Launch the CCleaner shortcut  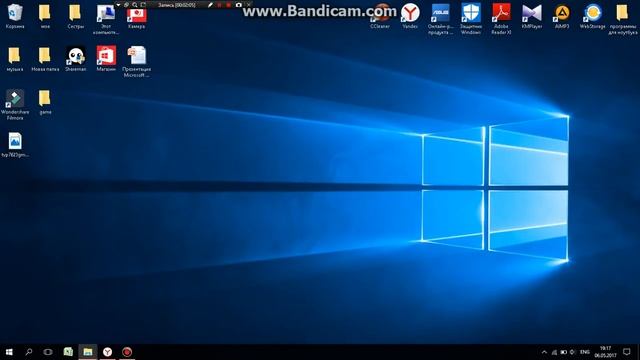coord(380,16)
